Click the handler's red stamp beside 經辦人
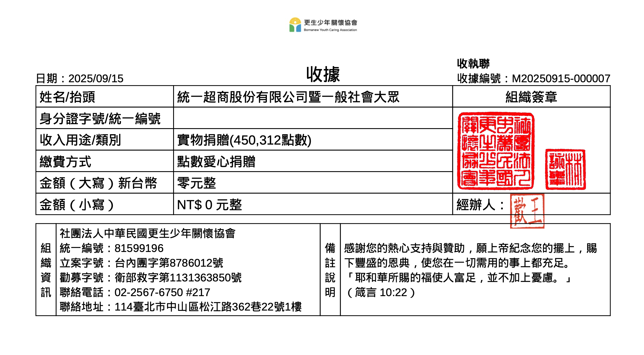Screen dimensions: 644x355 (x=527, y=211)
